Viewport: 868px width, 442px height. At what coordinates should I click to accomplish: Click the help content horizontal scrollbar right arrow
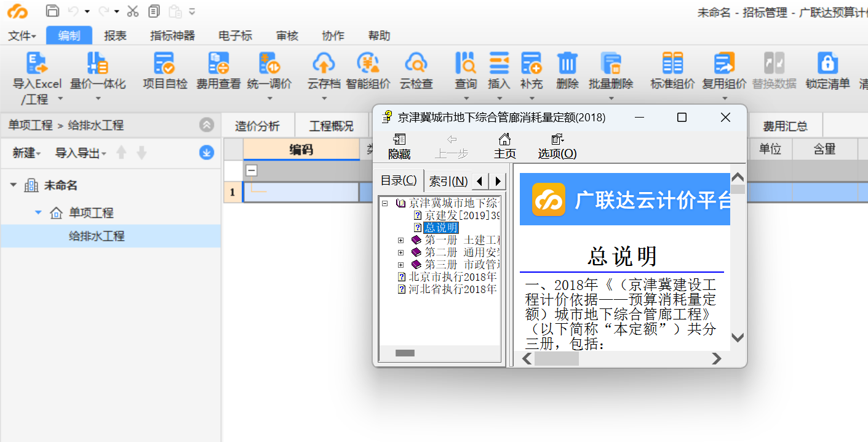coord(716,358)
